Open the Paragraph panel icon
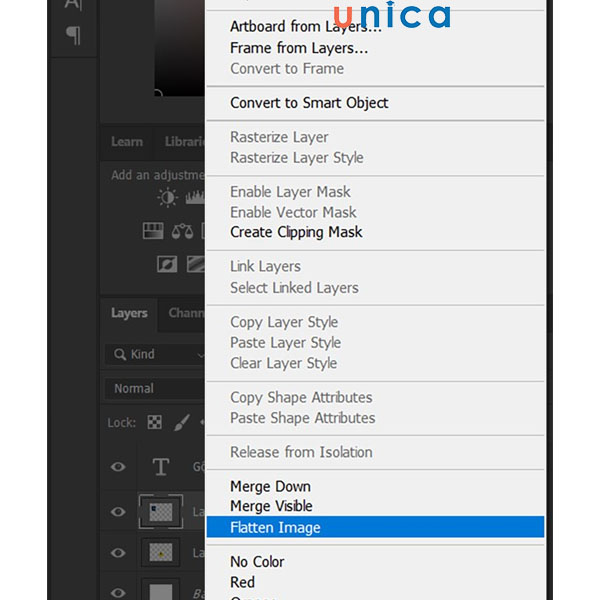The width and height of the screenshot is (600, 600). click(73, 37)
